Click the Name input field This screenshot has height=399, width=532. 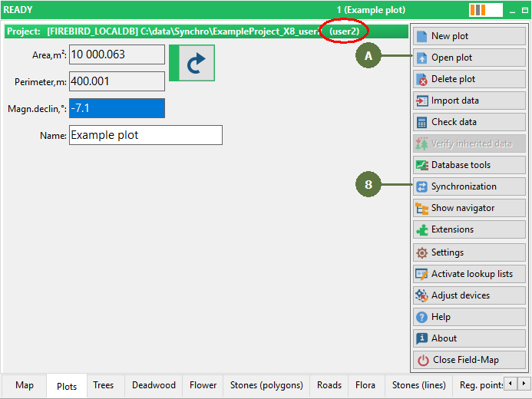(x=145, y=135)
